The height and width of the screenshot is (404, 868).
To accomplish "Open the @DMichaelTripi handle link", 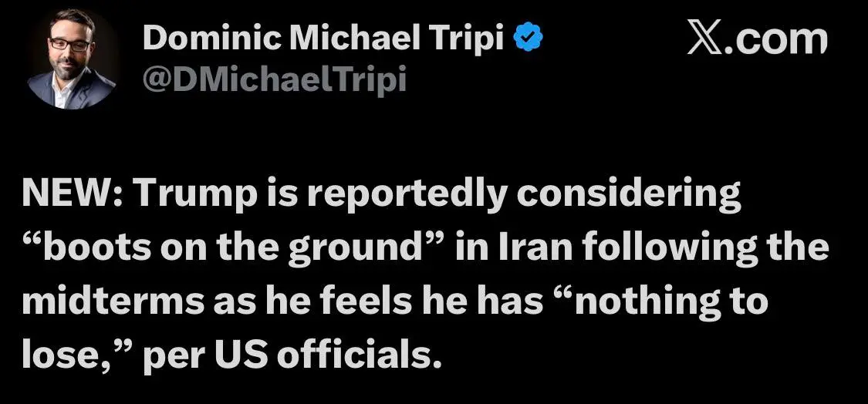I will click(275, 80).
